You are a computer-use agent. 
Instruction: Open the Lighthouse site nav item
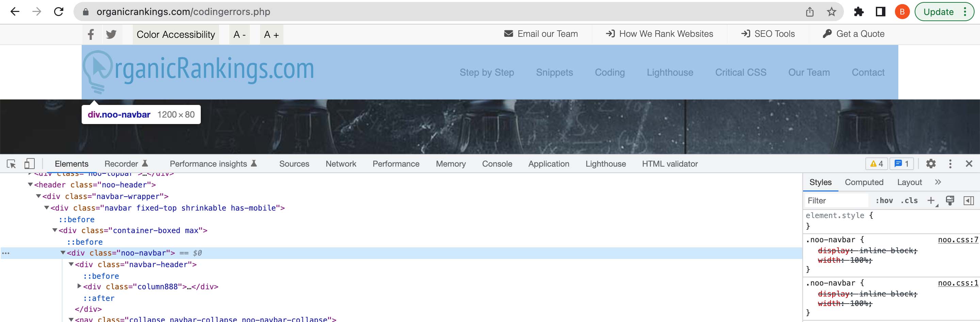[670, 72]
